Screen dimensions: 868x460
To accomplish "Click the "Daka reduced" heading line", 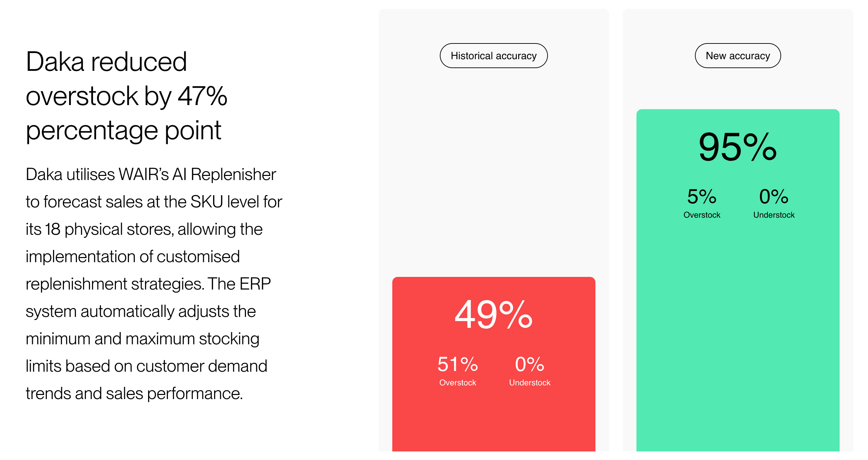I will (x=106, y=62).
